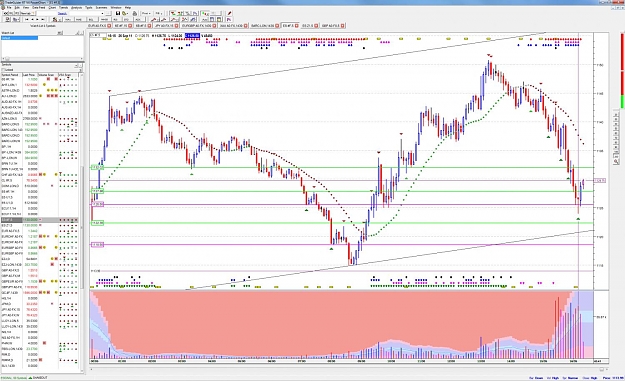Click the magnifier icon on chart's right toolbar
This screenshot has width=625, height=381.
(616, 162)
